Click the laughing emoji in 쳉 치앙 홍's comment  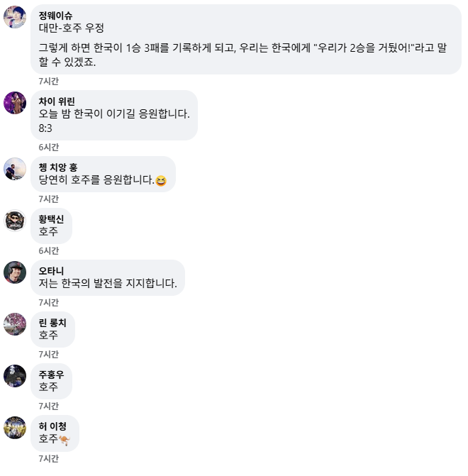[160, 181]
